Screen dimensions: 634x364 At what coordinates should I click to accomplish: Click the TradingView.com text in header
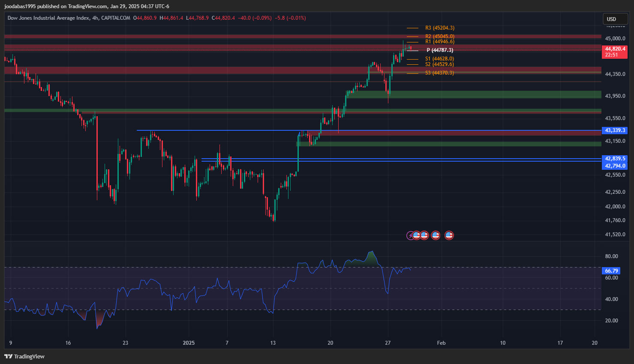click(87, 6)
